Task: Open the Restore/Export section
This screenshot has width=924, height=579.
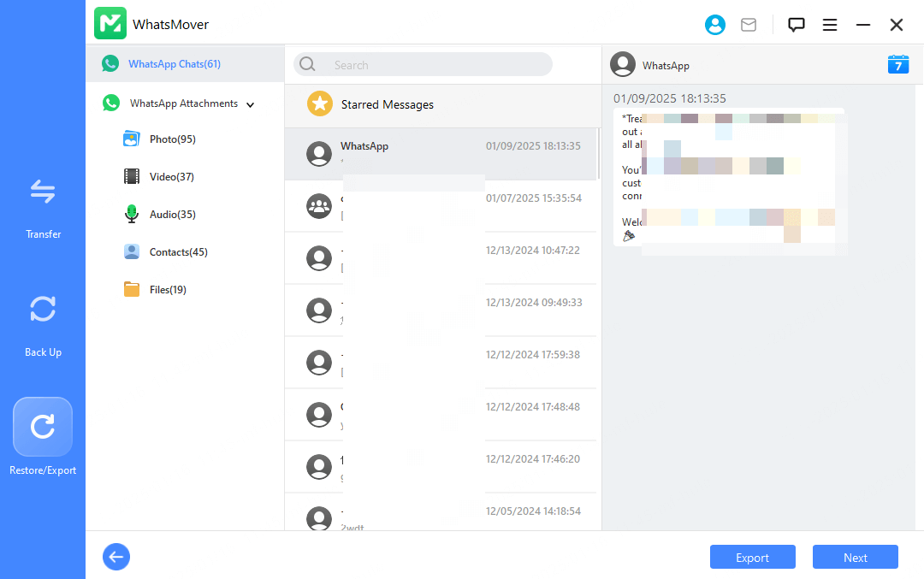Action: (43, 436)
